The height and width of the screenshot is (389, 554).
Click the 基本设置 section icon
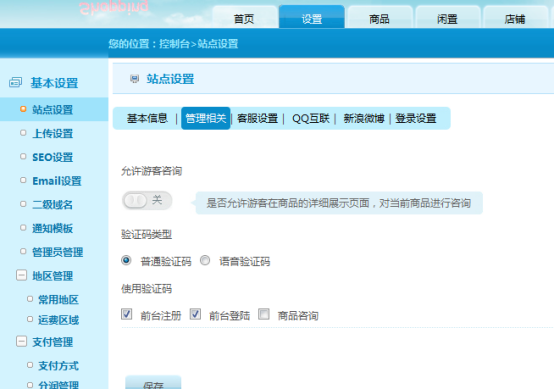pyautogui.click(x=15, y=83)
